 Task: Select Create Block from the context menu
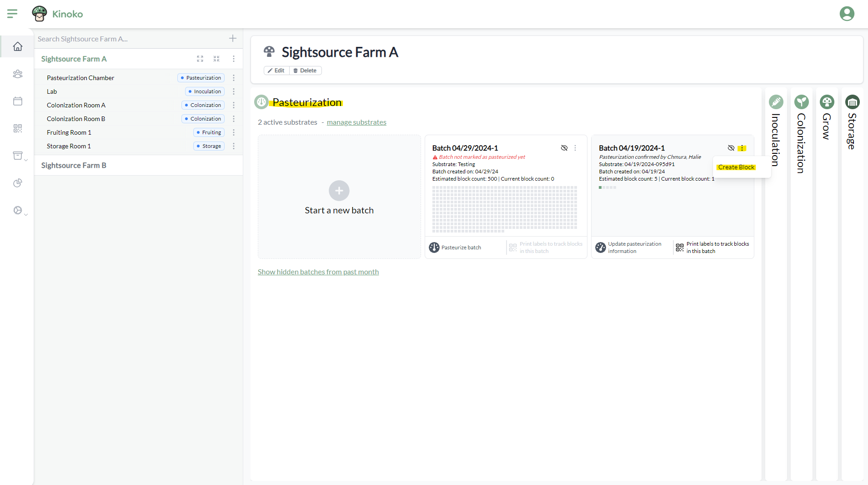pyautogui.click(x=736, y=167)
